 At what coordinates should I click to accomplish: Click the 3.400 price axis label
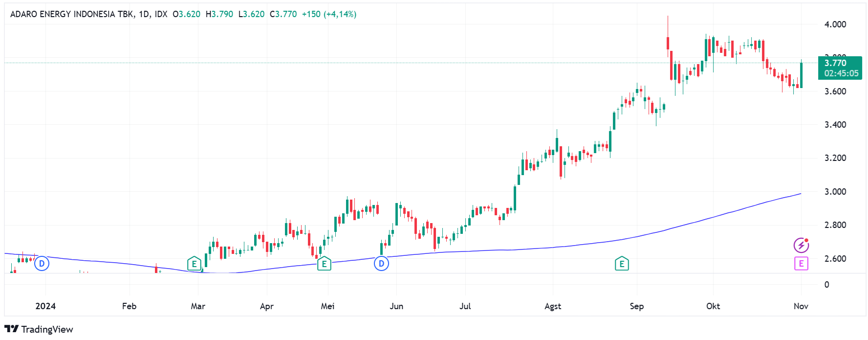coord(835,125)
